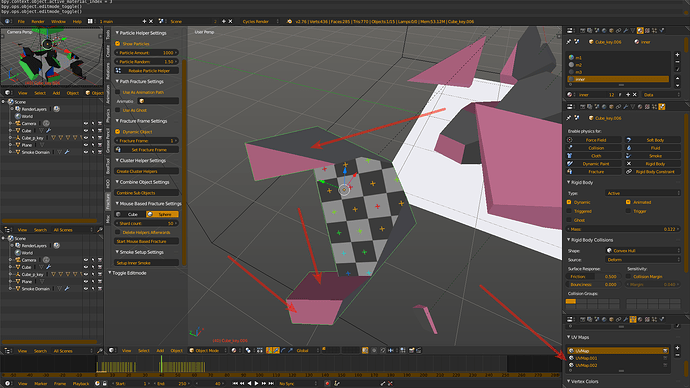Screen dimensions: 690x388
Task: Click the Set Fracture Frame button
Action: click(x=147, y=150)
